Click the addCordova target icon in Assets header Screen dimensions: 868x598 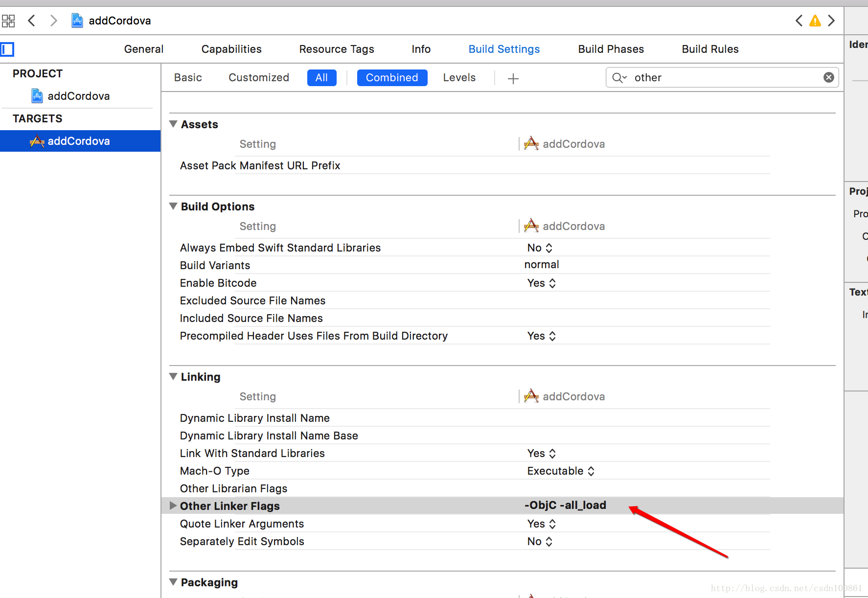point(531,144)
